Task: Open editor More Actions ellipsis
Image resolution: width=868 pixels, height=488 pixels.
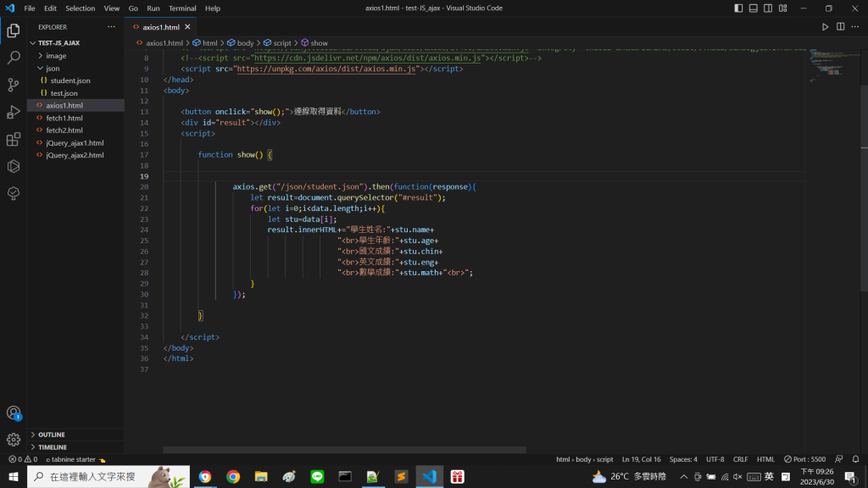Action: (855, 26)
